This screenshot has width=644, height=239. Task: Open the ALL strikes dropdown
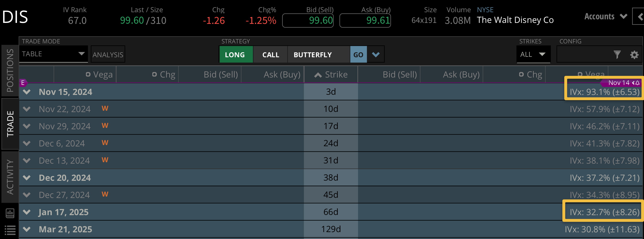tap(533, 54)
